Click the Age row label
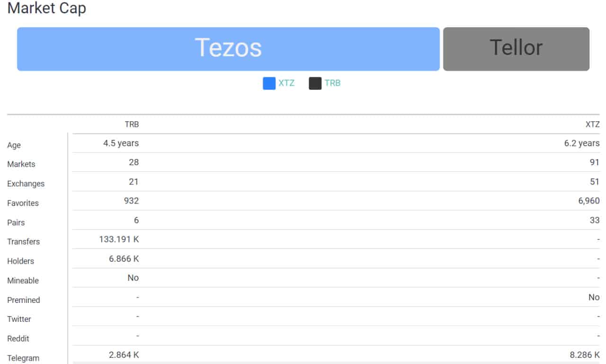The image size is (606, 364). (14, 145)
